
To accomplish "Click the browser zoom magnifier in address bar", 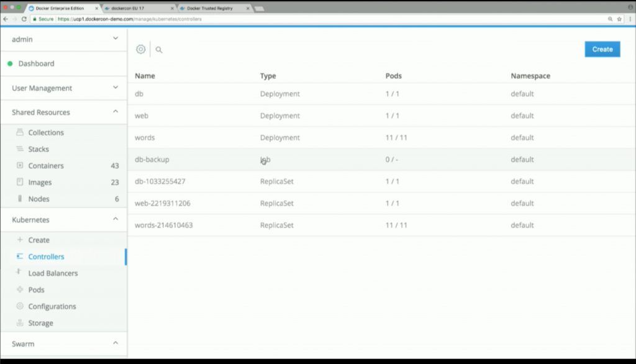I will pyautogui.click(x=610, y=19).
